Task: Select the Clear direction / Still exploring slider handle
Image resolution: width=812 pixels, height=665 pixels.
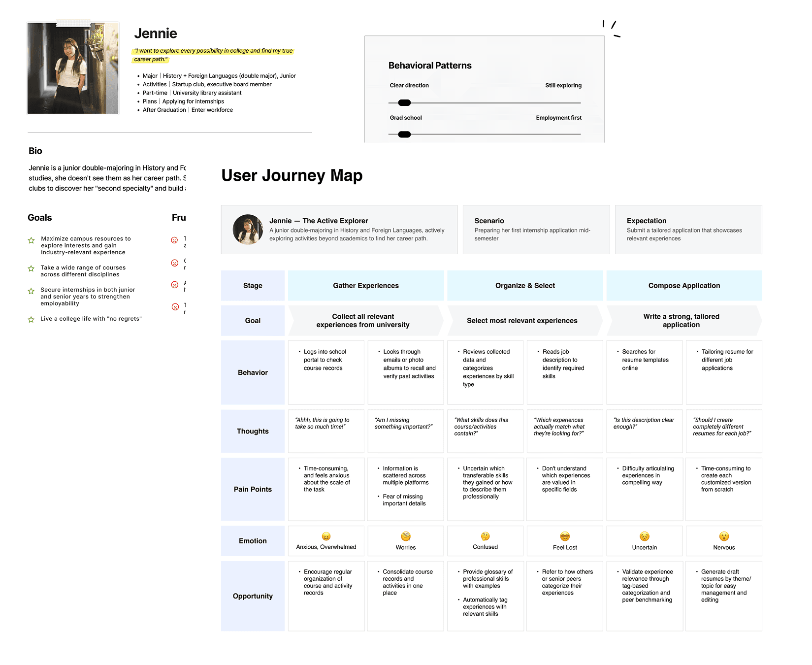Action: (x=404, y=102)
